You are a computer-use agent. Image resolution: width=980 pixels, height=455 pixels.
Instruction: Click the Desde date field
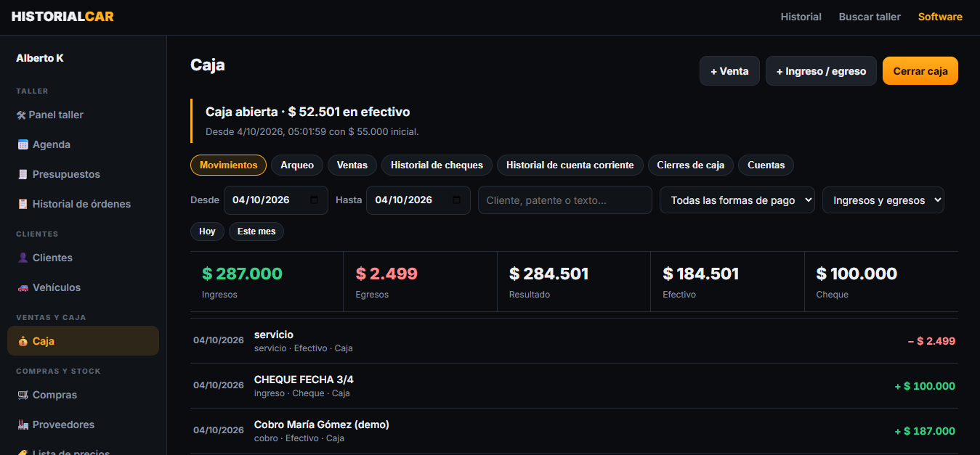point(276,200)
